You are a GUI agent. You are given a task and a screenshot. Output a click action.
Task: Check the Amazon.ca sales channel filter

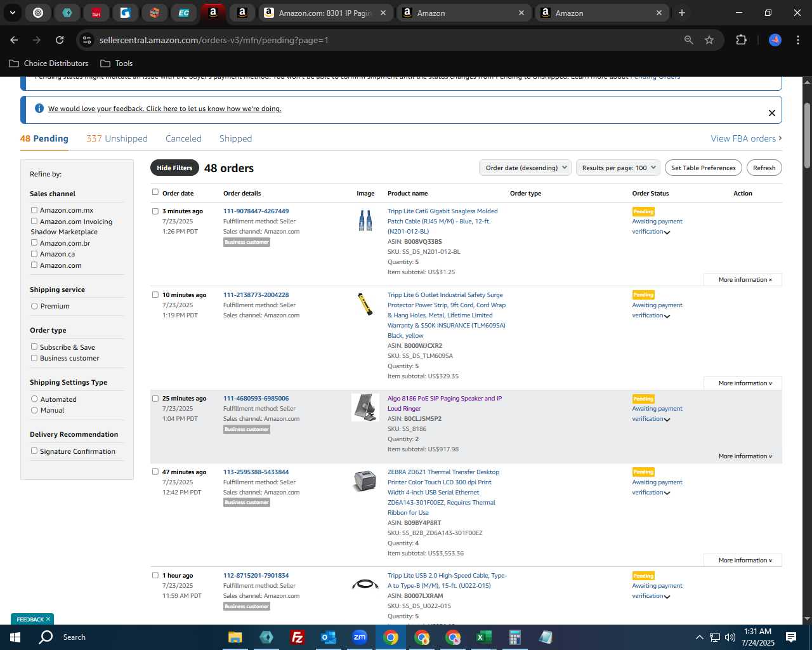click(x=34, y=253)
